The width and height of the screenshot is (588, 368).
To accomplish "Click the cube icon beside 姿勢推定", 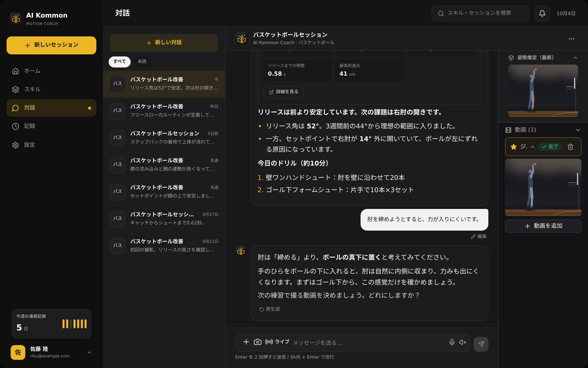I will pos(511,58).
